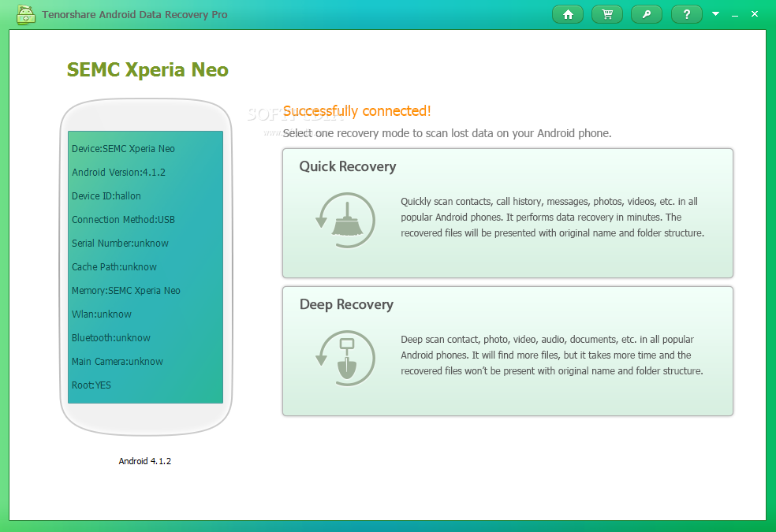Close the Tenorshare window
The image size is (776, 532).
point(754,14)
